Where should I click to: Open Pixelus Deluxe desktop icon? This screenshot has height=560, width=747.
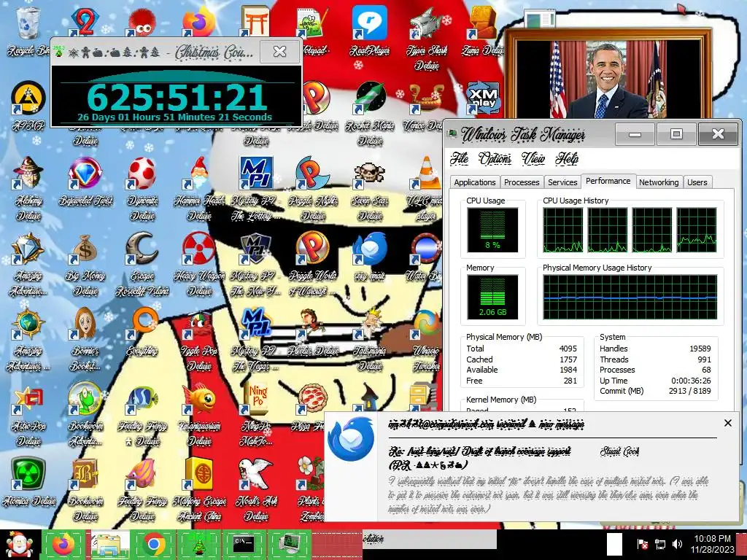point(313,324)
